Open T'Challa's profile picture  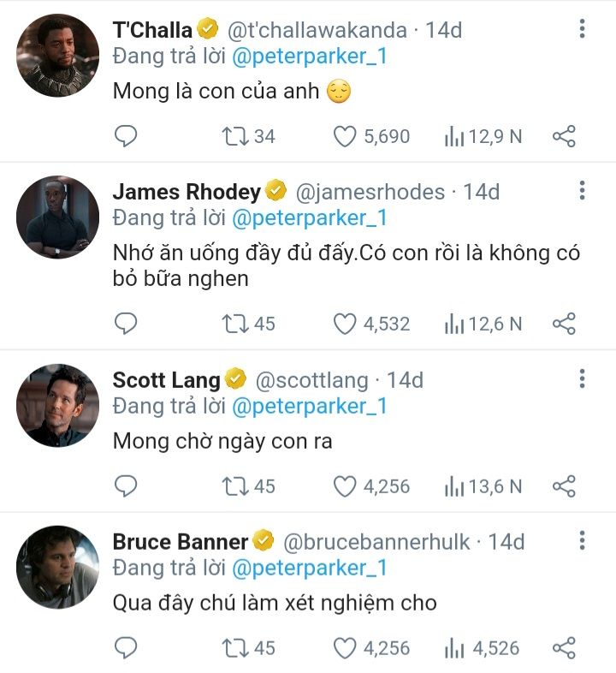pos(58,55)
